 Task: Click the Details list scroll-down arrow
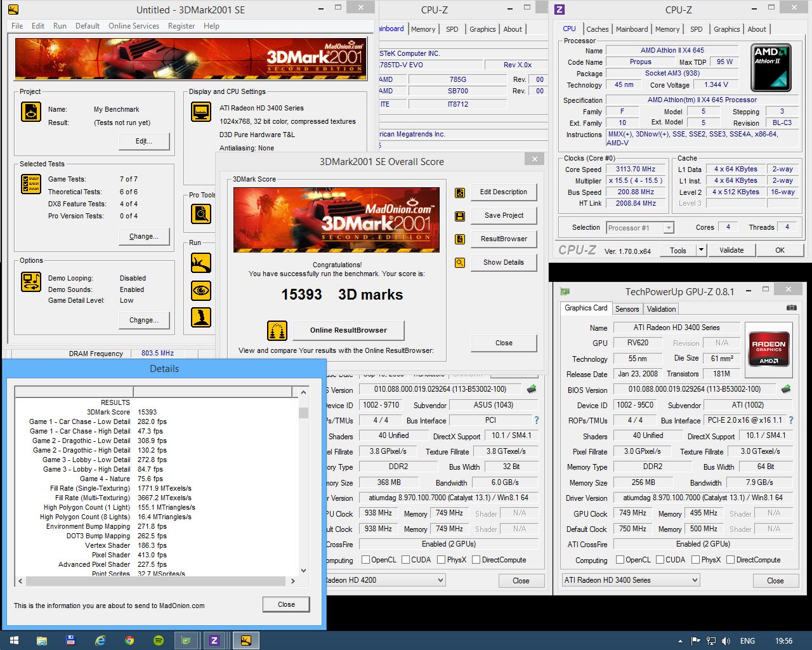(303, 570)
